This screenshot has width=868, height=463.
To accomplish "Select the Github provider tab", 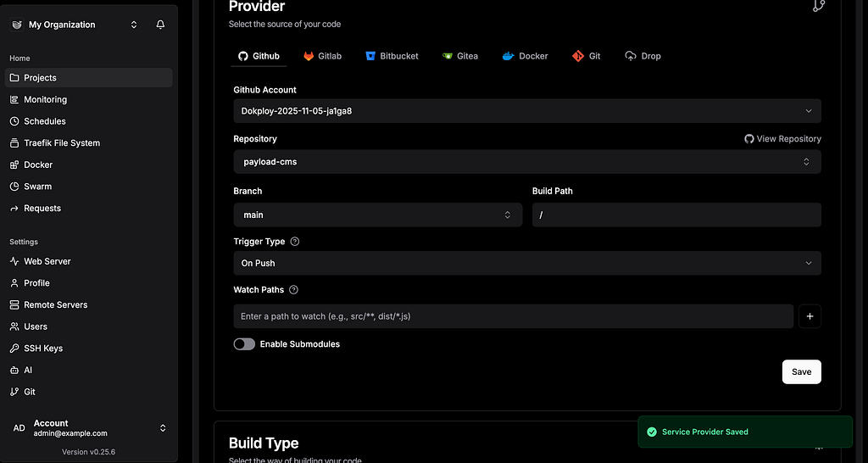I will point(259,56).
